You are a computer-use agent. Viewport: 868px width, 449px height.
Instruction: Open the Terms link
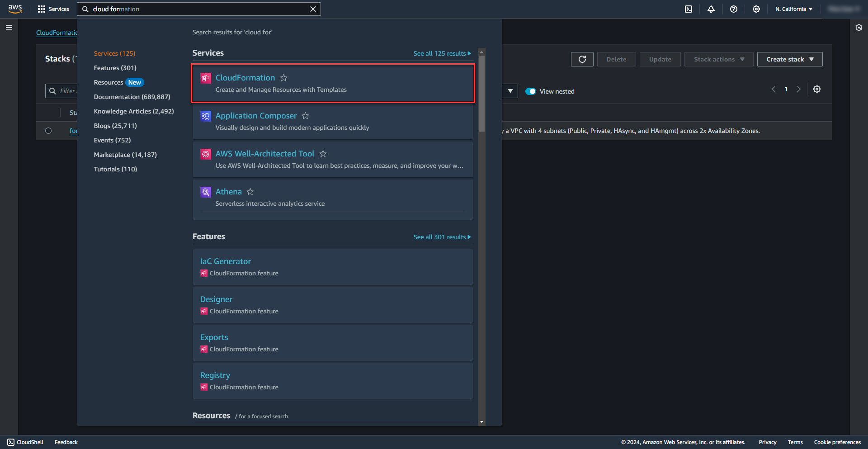[x=795, y=442]
